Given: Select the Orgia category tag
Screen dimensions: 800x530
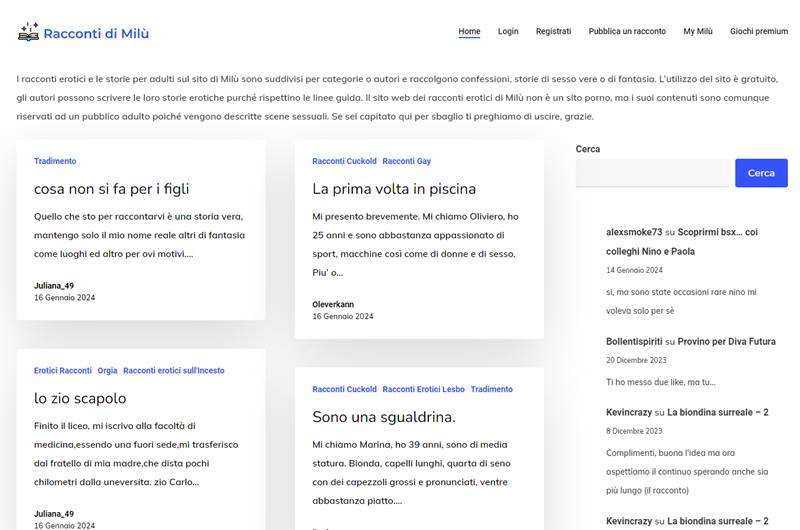Looking at the screenshot, I should tap(107, 371).
